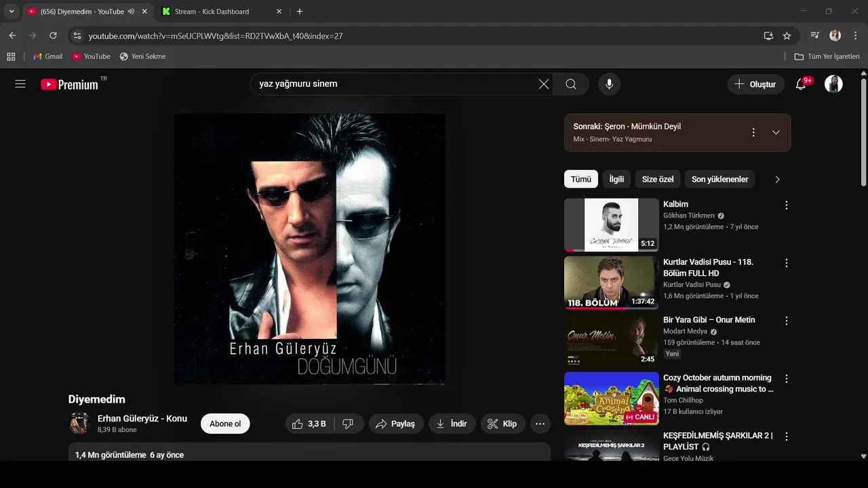Open options for KEŞFEDİLMEMİŞ ŞARKILAR 2 video

click(787, 436)
